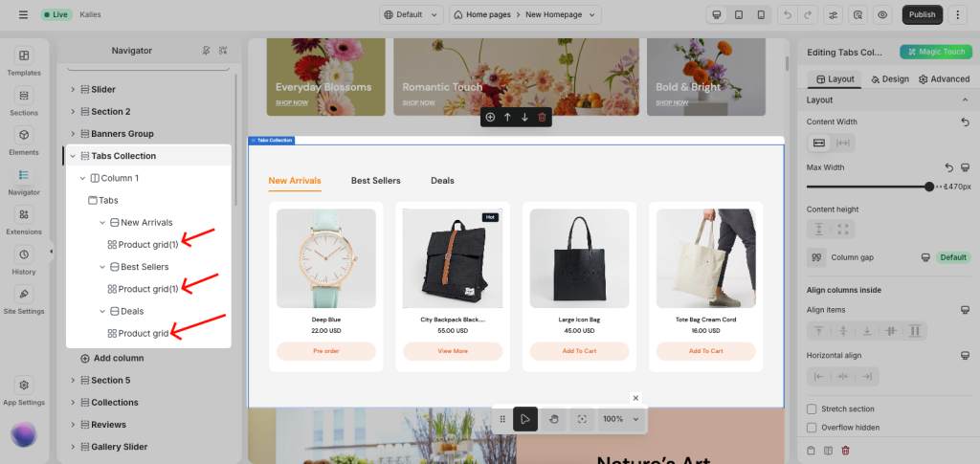Move section up with arrow icon
980x464 pixels.
coord(507,117)
